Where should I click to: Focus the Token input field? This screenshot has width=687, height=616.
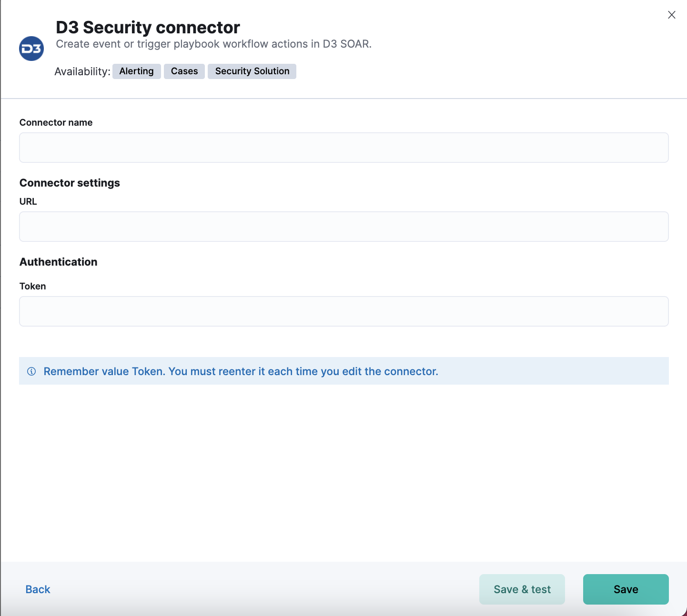[344, 311]
